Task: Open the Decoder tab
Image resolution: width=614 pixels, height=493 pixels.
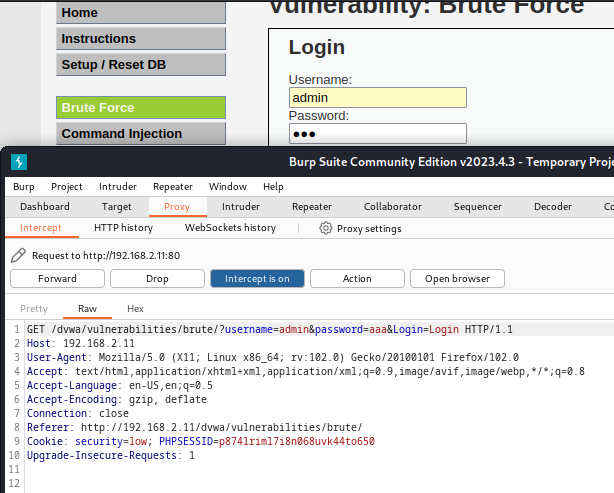Action: 553,206
